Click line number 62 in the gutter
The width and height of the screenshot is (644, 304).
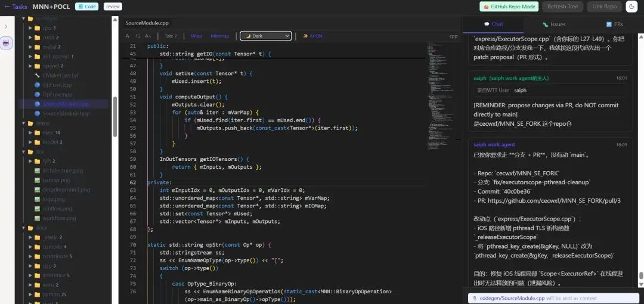pos(132,182)
